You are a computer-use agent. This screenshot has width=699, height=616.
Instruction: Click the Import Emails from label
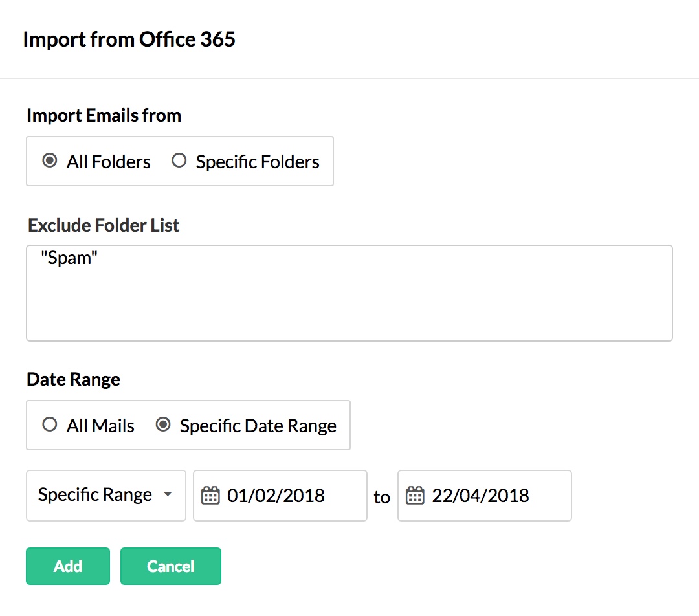click(x=104, y=116)
